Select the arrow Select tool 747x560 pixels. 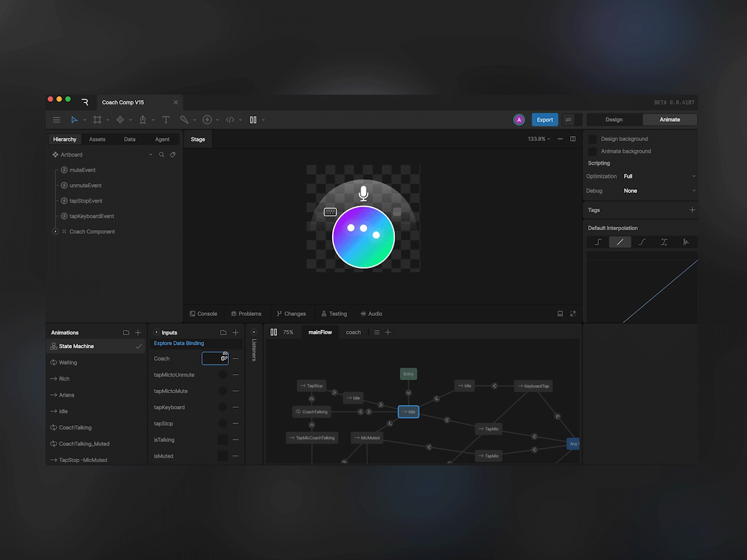click(x=74, y=120)
